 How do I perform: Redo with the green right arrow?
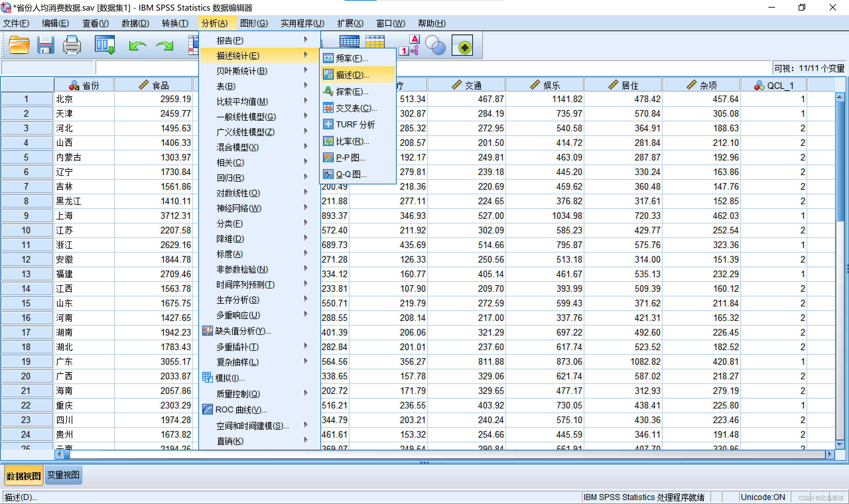point(165,45)
